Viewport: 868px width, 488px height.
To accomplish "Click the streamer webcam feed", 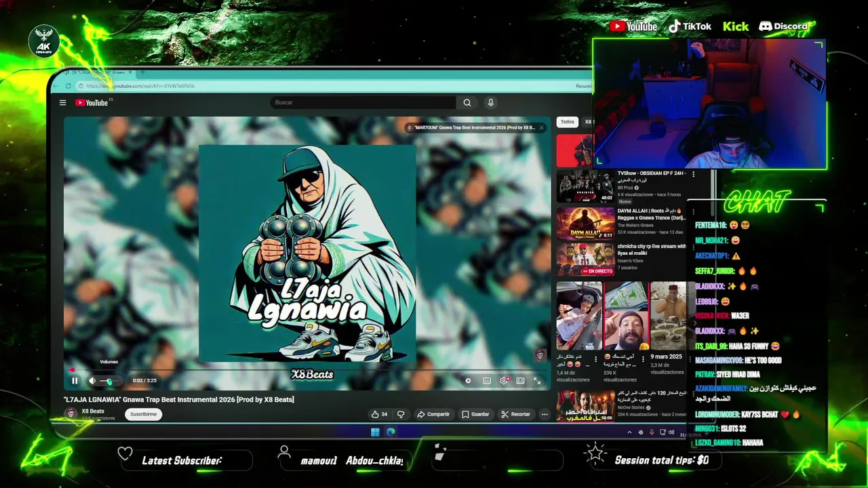I will [709, 103].
